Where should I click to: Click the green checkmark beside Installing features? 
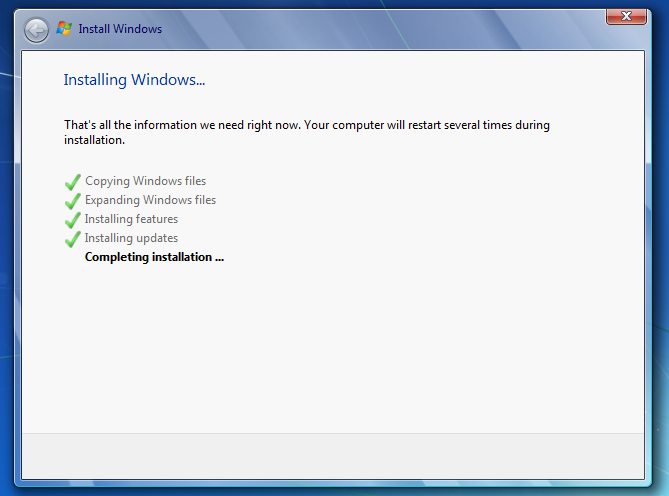73,220
